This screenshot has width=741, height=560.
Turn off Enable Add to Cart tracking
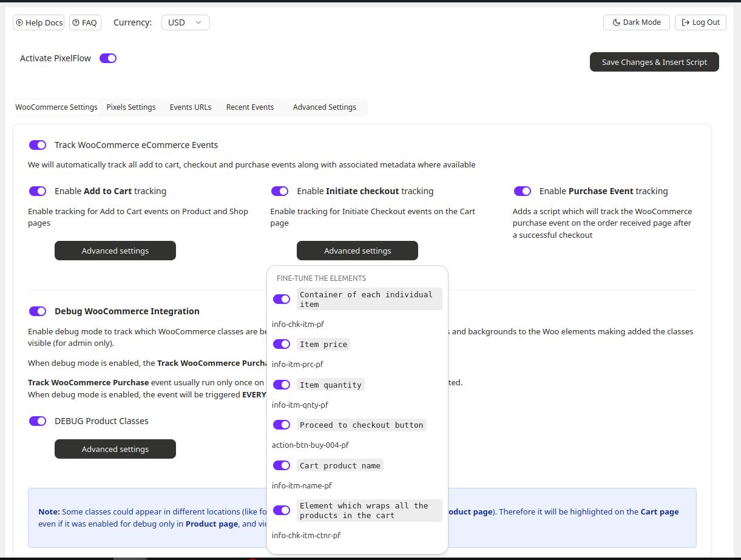38,191
